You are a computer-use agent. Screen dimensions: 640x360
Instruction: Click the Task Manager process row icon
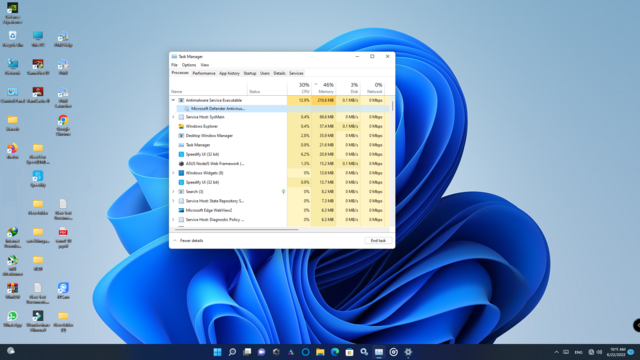pos(181,145)
